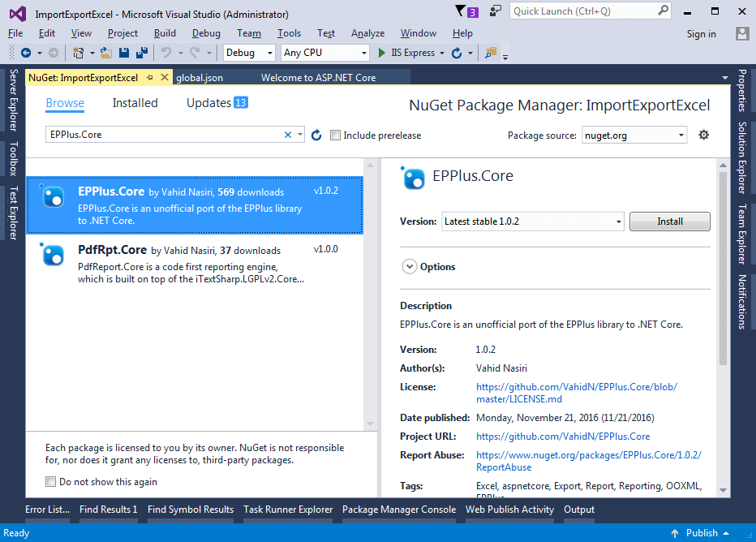Screen dimensions: 756x542
Task: Click the browser refresh icon next to IIS Express
Action: coord(457,53)
